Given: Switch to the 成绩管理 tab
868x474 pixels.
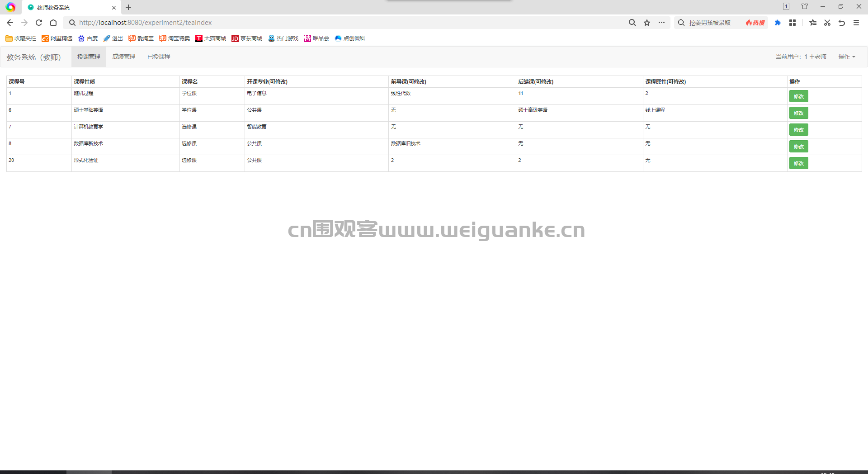Looking at the screenshot, I should (124, 57).
